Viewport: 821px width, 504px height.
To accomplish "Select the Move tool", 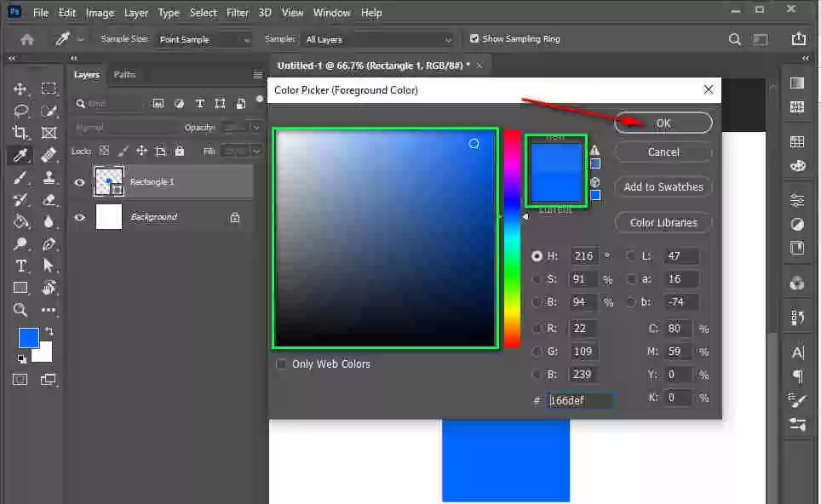I will pyautogui.click(x=20, y=89).
